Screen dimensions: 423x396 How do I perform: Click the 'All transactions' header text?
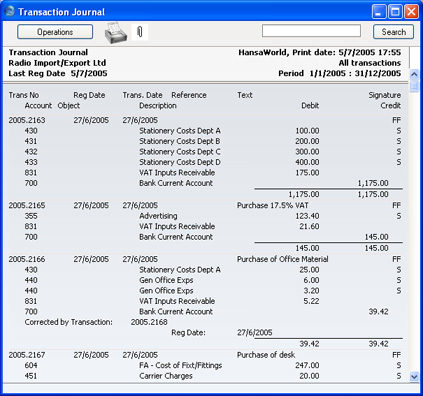pos(370,63)
